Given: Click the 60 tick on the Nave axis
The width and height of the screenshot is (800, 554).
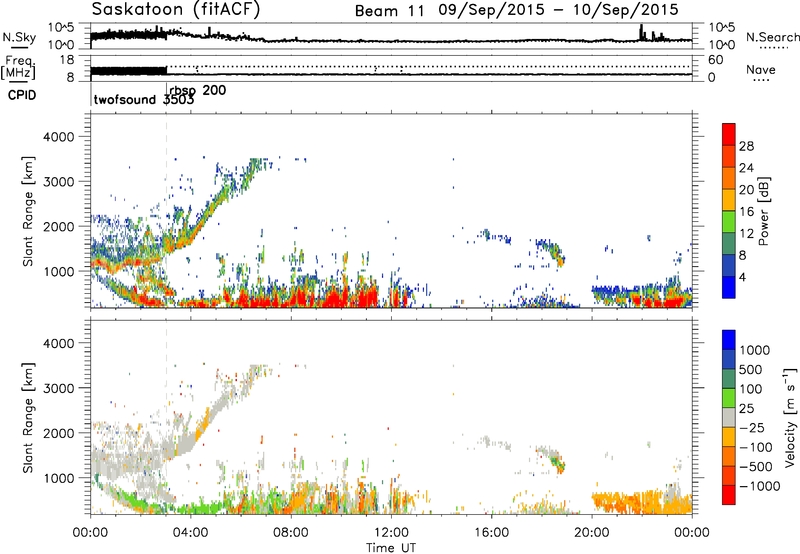Looking at the screenshot, I should (x=715, y=60).
